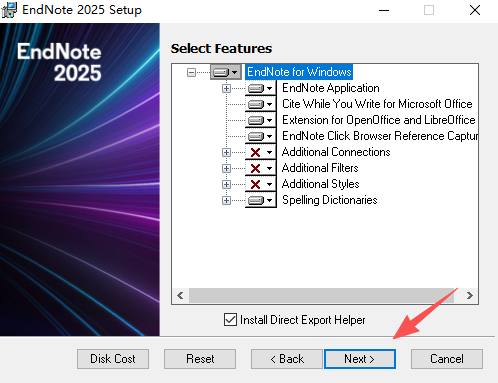Open the OpenOffice and LibreOffice extension dropdown
Image resolution: width=498 pixels, height=383 pixels.
point(261,120)
